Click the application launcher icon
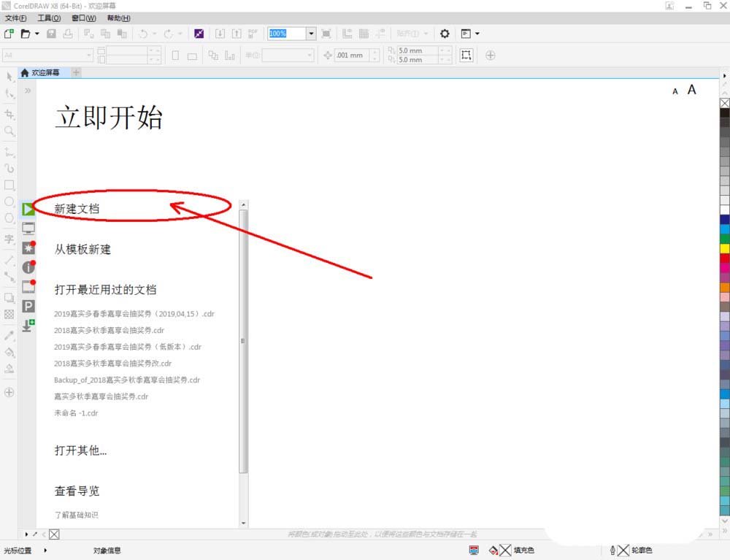This screenshot has height=560, width=730. [x=466, y=34]
